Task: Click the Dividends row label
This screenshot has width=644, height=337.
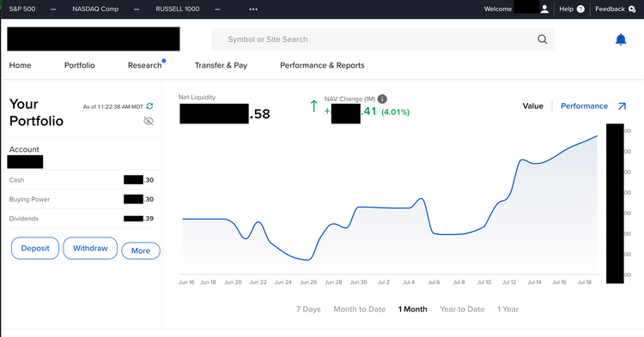Action: point(24,219)
